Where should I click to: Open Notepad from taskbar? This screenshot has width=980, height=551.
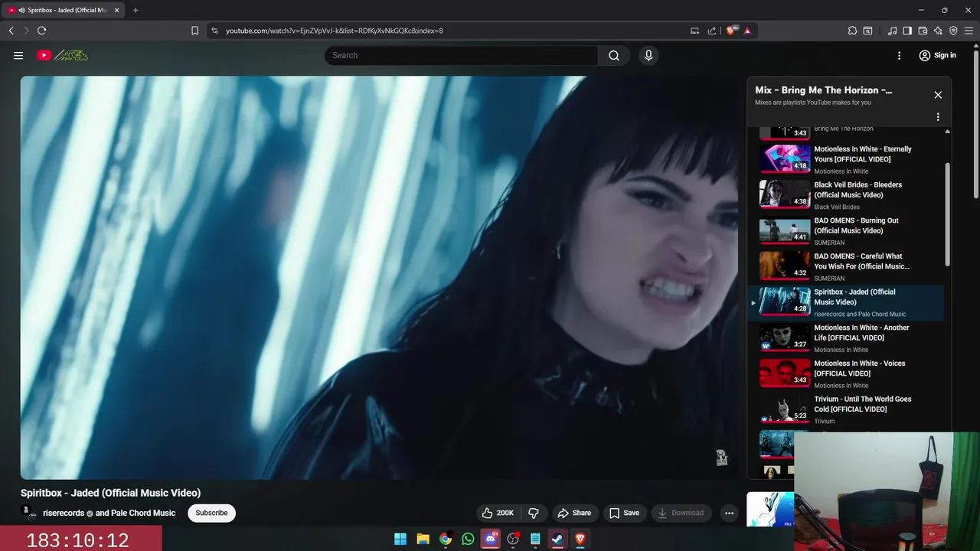pyautogui.click(x=535, y=539)
